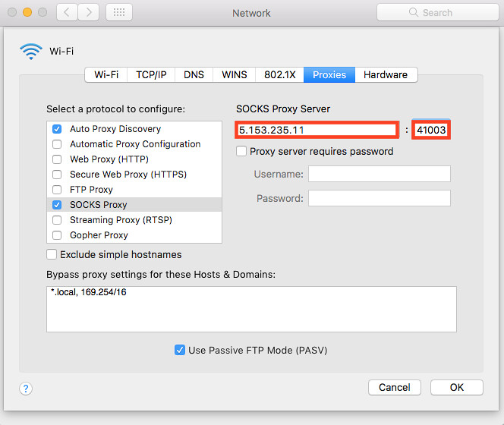Select the Proxies tab
Viewport: 504px width, 425px height.
click(329, 74)
